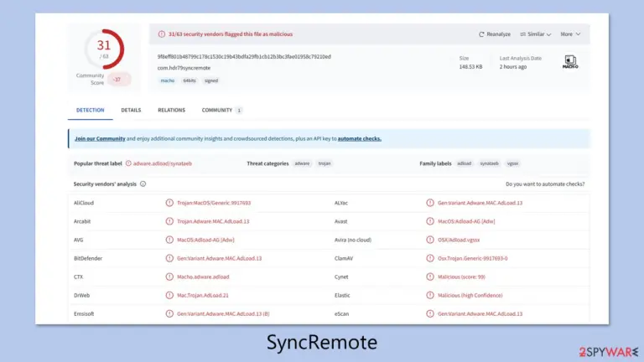Click the Reanalyze button
This screenshot has height=362, width=644.
(x=495, y=34)
